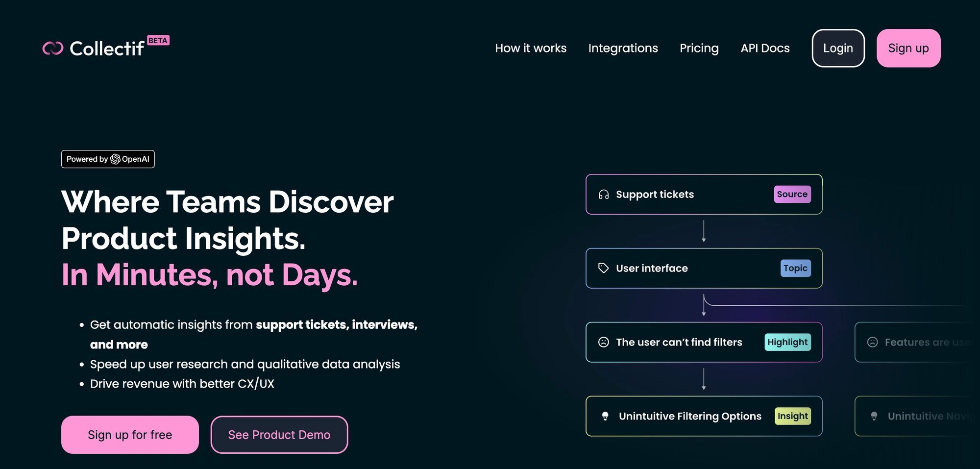
Task: Click the faded sad face icon near Features
Action: point(873,342)
